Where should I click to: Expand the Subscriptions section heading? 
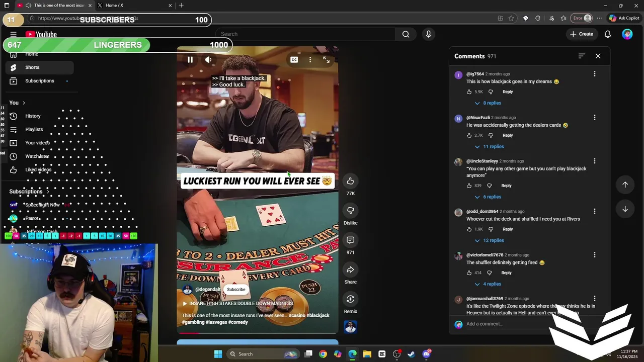click(30, 192)
